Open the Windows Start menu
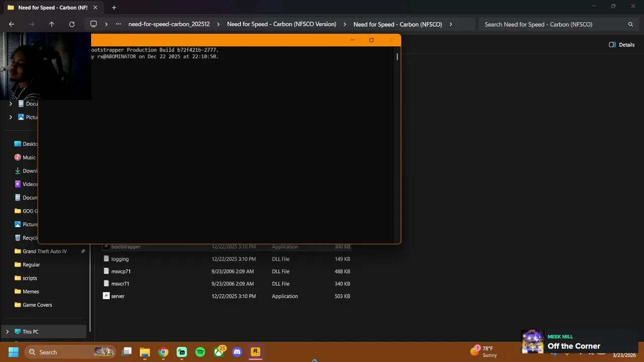 click(x=14, y=352)
